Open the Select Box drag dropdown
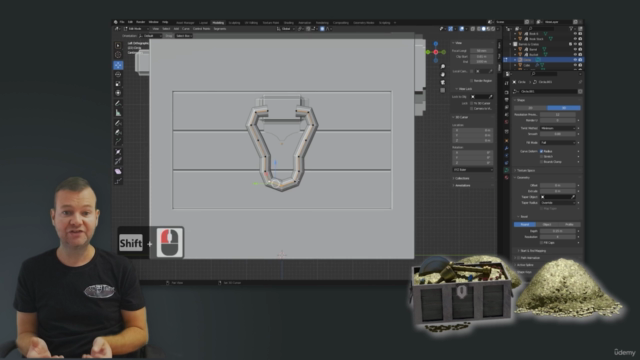The width and height of the screenshot is (640, 360). (184, 36)
